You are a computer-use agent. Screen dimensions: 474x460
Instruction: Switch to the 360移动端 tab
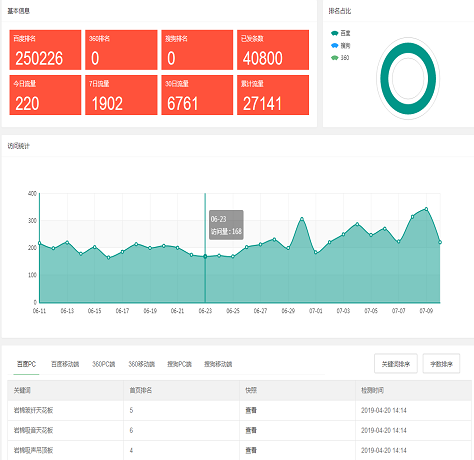(142, 364)
